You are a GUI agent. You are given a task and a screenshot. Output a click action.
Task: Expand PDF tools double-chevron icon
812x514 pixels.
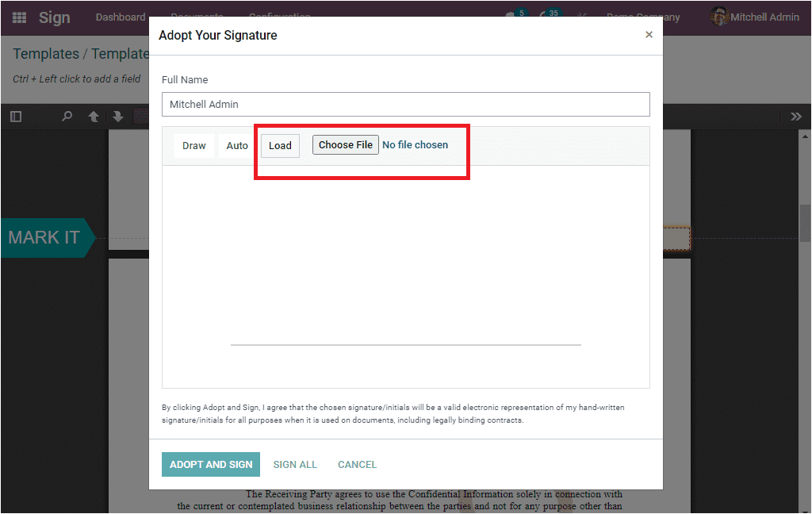pyautogui.click(x=796, y=117)
